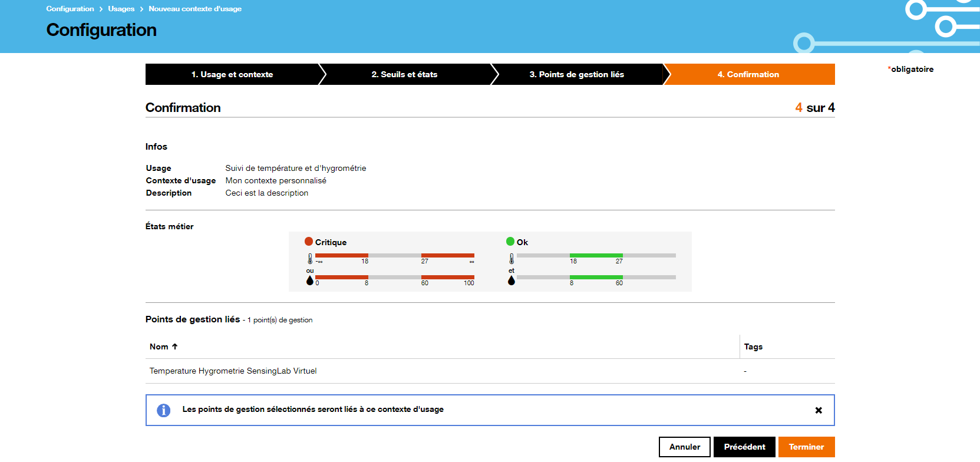Click thermometer icon under Ok
Image resolution: width=980 pixels, height=462 pixels.
pyautogui.click(x=512, y=259)
